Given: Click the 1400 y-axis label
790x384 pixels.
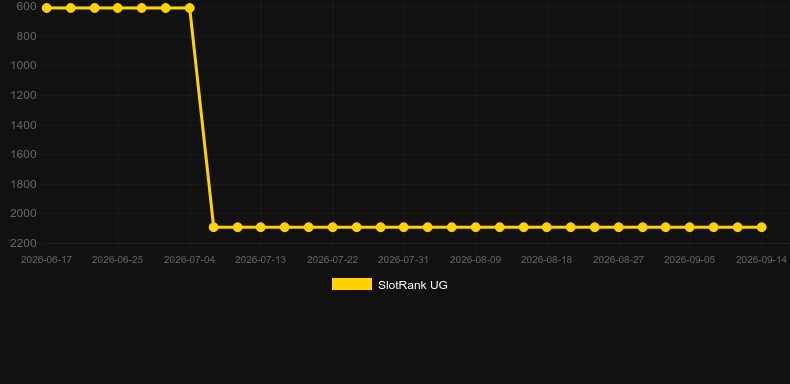Looking at the screenshot, I should [x=23, y=125].
